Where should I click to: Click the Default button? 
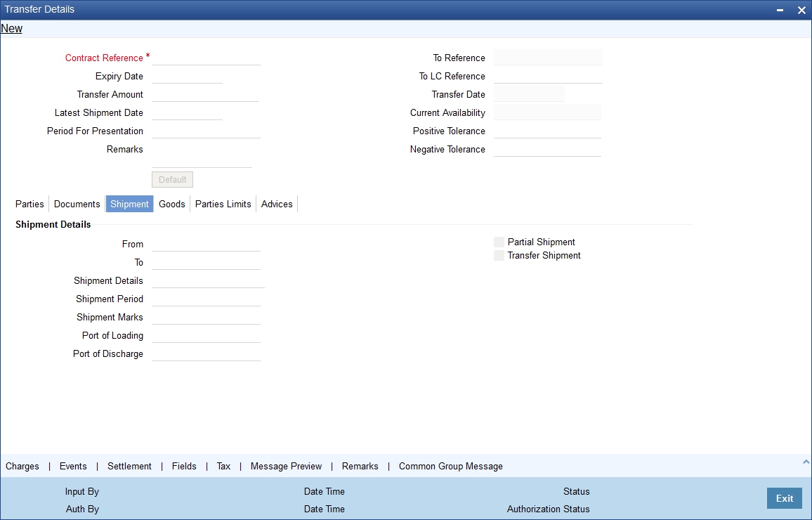[173, 180]
